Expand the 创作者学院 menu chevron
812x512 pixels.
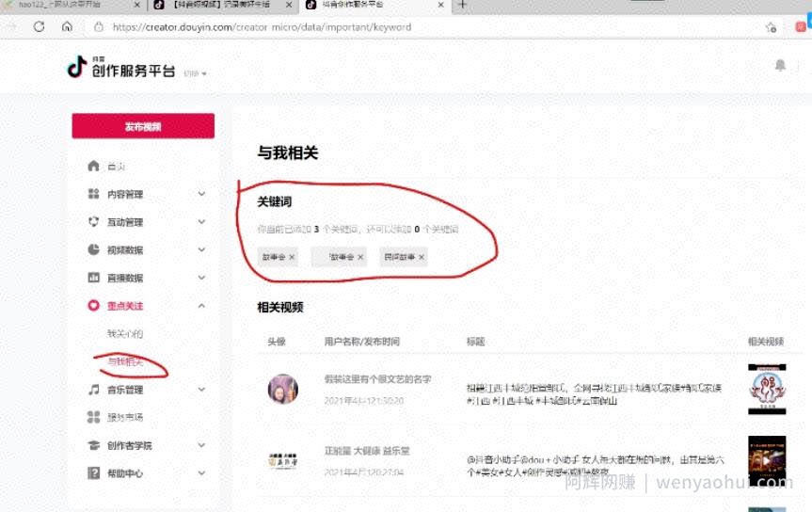(x=201, y=445)
